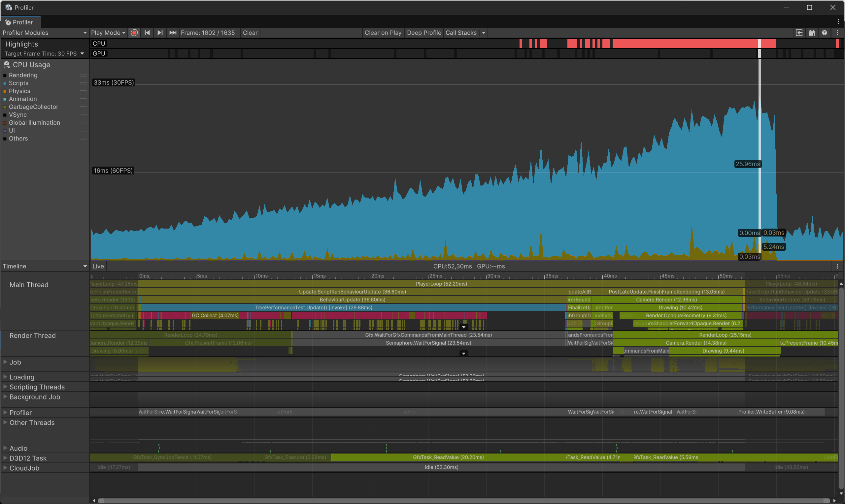
Task: Click the GarbageCollector color swatch in the legend
Action: coord(4,107)
